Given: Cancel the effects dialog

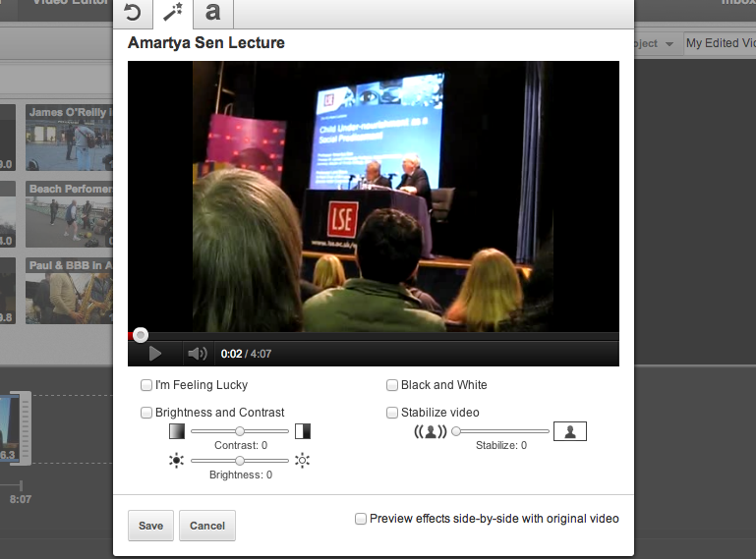Looking at the screenshot, I should pyautogui.click(x=207, y=526).
